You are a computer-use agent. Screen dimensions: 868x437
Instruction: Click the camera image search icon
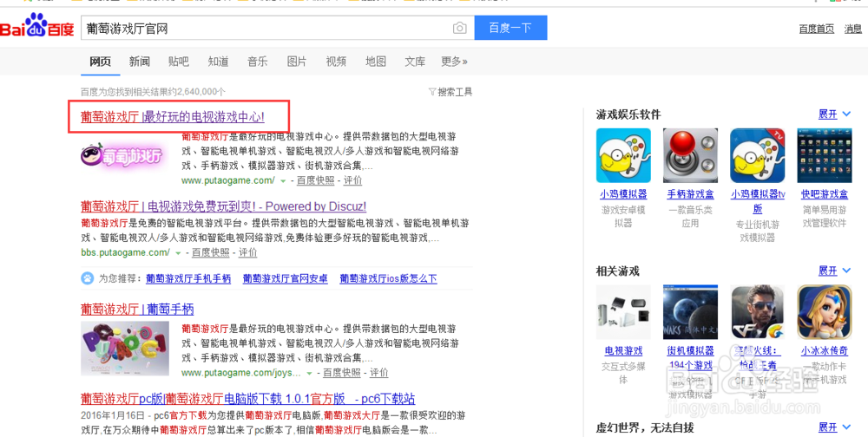459,29
